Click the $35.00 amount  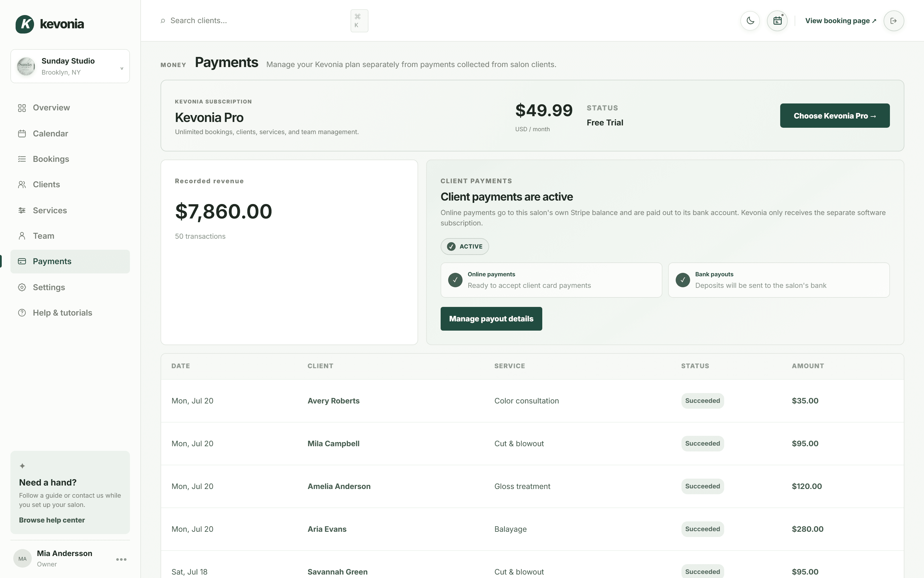point(805,401)
